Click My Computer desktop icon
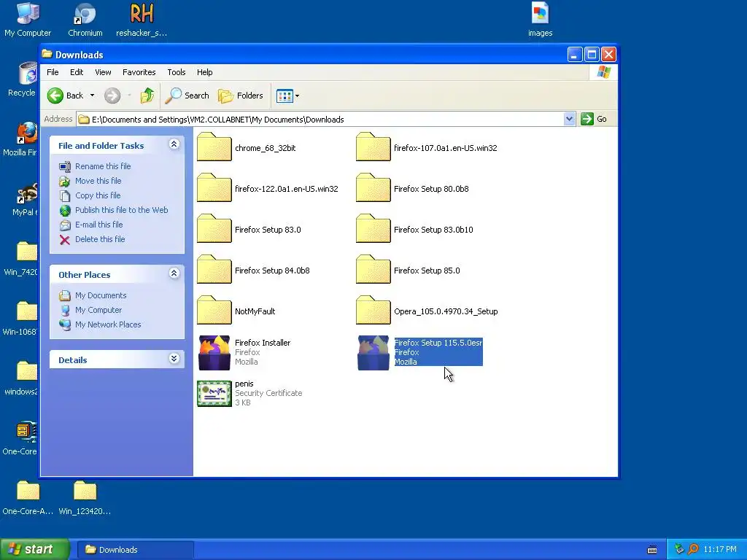Screen dimensions: 747x560 coord(28,13)
